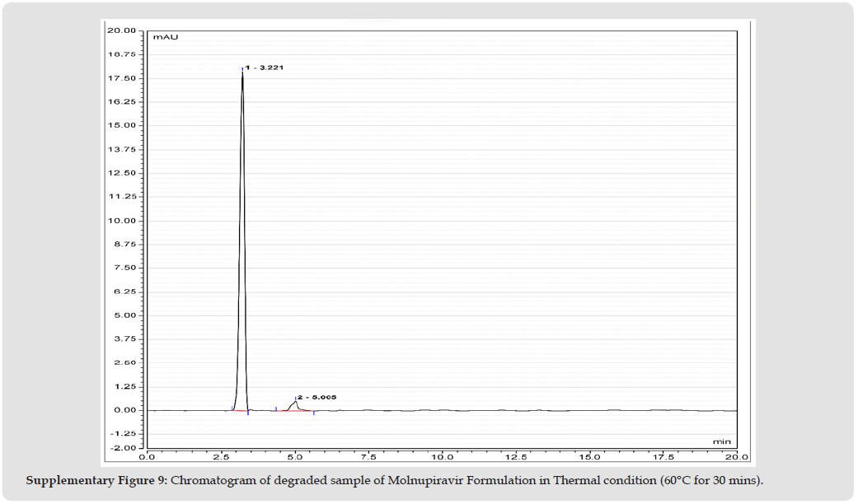
Task: Click the 1.25 y-axis tick label
Action: pos(124,386)
